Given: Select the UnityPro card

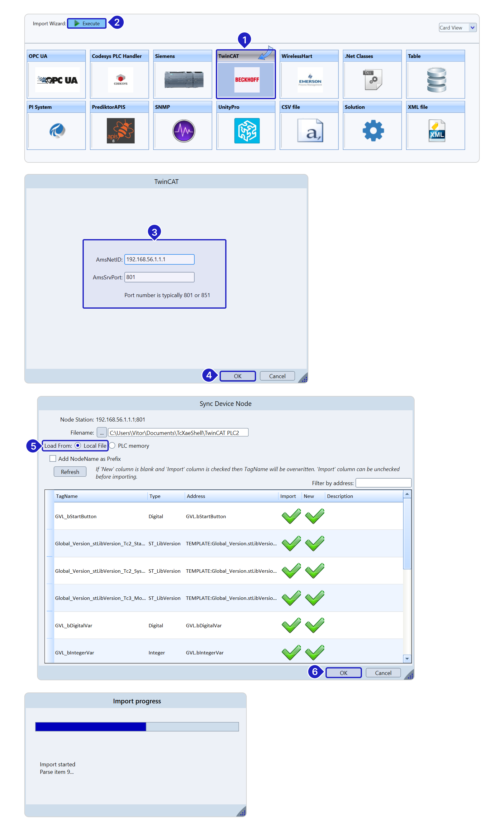Looking at the screenshot, I should 246,125.
